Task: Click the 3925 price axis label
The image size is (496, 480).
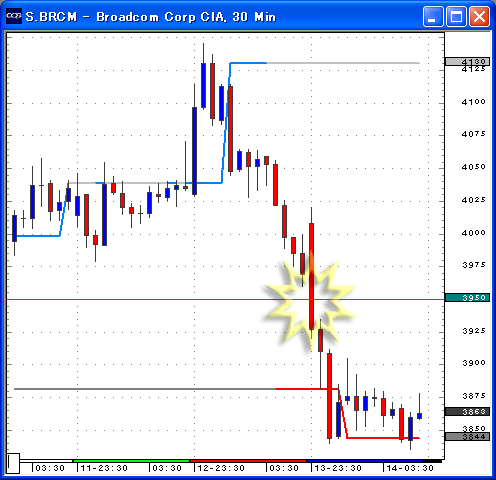Action: click(x=473, y=331)
